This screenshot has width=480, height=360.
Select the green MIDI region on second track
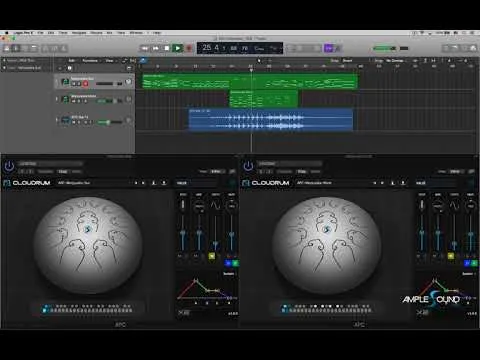pyautogui.click(x=263, y=99)
